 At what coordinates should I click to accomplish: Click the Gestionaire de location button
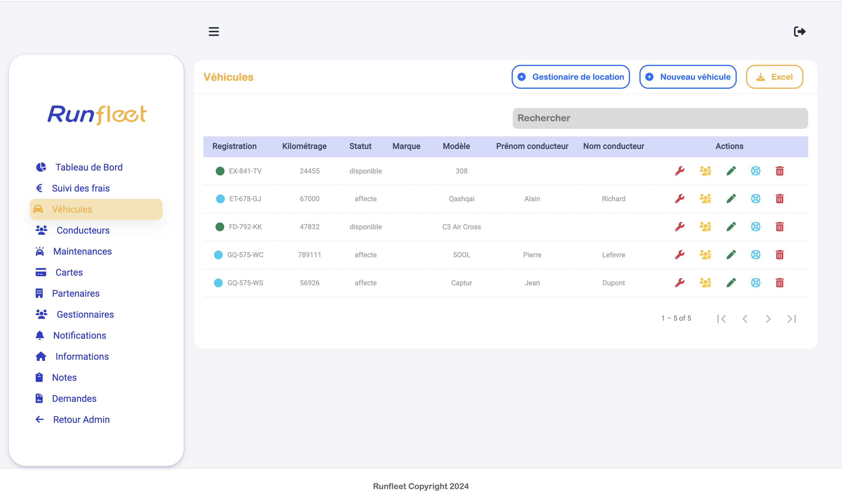570,77
